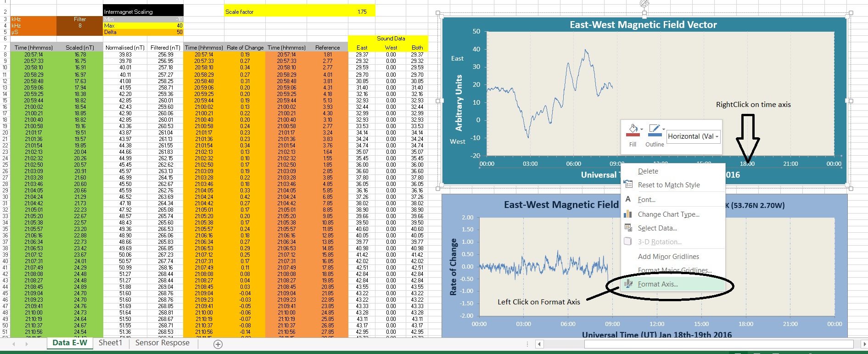This screenshot has width=868, height=354.
Task: Open the Sensor Respose sheet tab
Action: click(x=162, y=343)
